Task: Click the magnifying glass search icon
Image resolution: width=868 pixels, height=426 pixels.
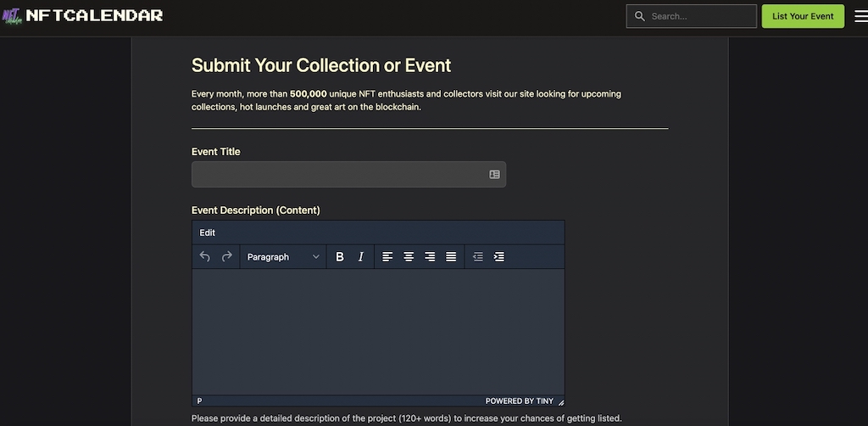Action: click(x=640, y=16)
